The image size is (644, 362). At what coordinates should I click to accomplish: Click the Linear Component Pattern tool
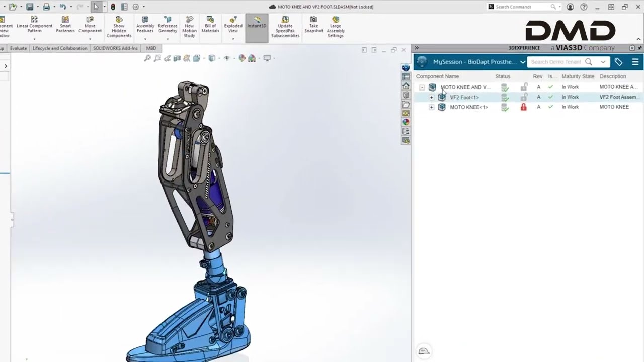[x=34, y=25]
